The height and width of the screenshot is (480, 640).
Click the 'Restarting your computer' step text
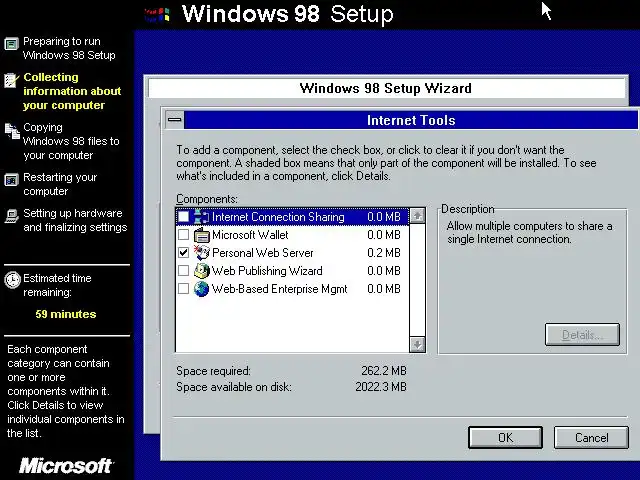pos(60,184)
